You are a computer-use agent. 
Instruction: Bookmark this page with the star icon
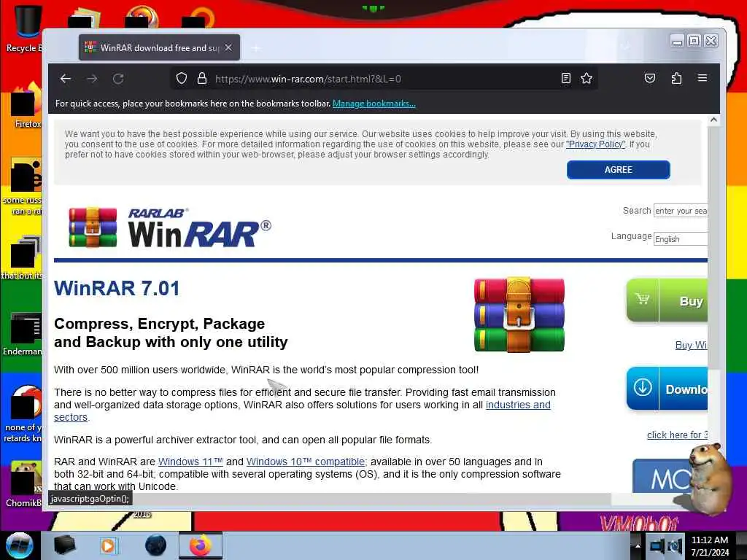587,79
